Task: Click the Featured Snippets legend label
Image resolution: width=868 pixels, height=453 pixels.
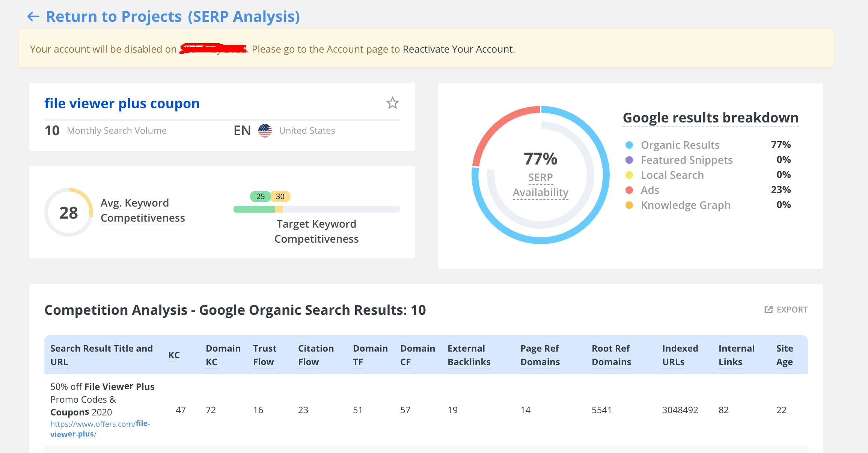Action: tap(687, 160)
